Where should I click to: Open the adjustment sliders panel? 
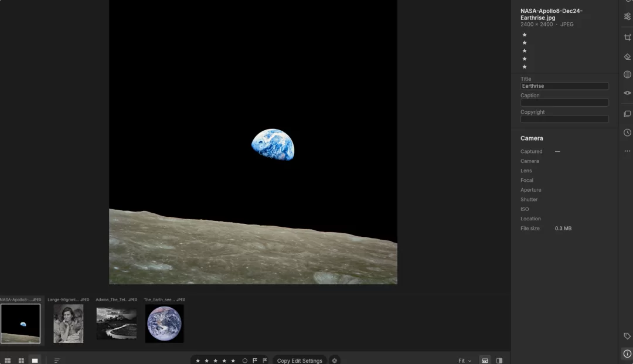627,16
